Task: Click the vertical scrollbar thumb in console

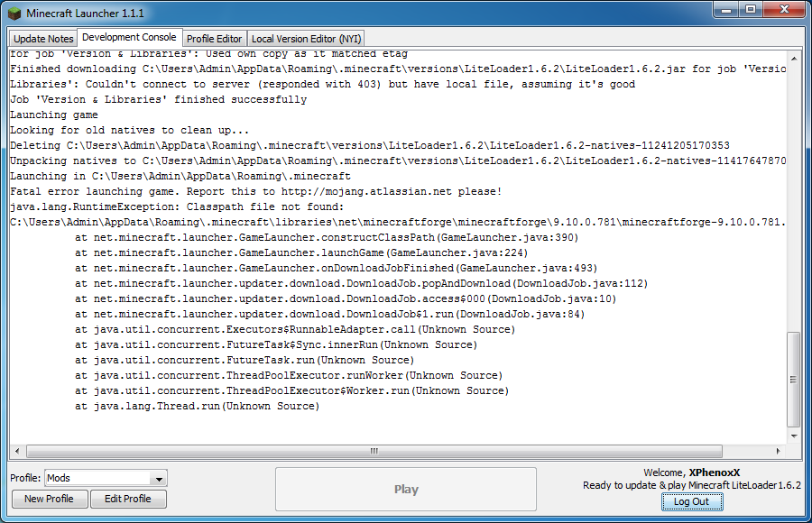Action: click(x=793, y=379)
